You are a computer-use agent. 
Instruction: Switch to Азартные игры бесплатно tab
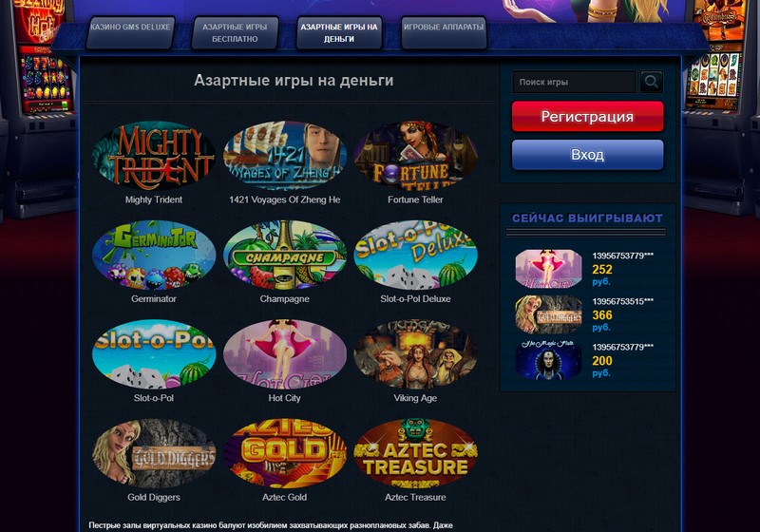point(235,32)
